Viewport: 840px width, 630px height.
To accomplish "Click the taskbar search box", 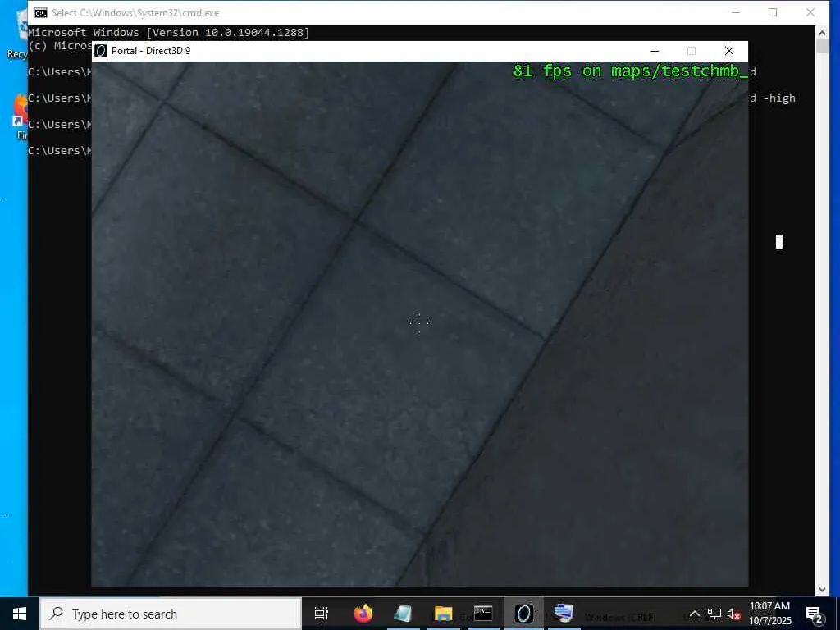I will pos(171,614).
